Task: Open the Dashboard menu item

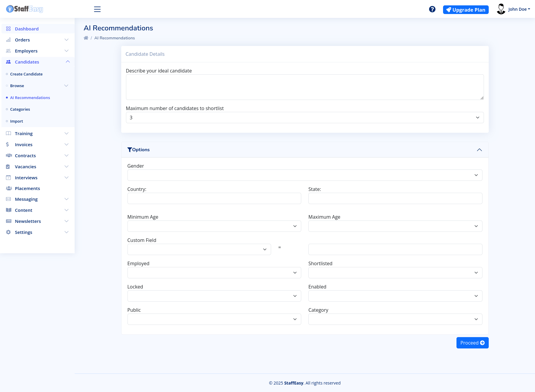Action: point(27,29)
